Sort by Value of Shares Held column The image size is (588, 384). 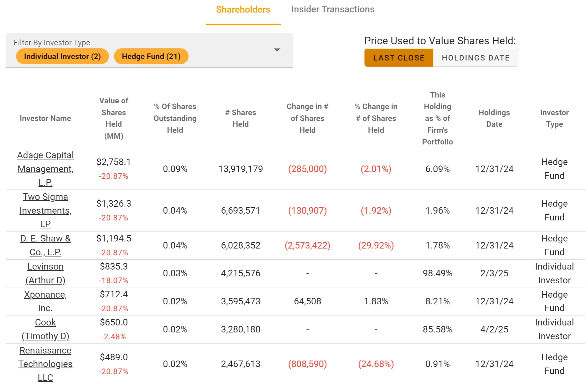[114, 118]
